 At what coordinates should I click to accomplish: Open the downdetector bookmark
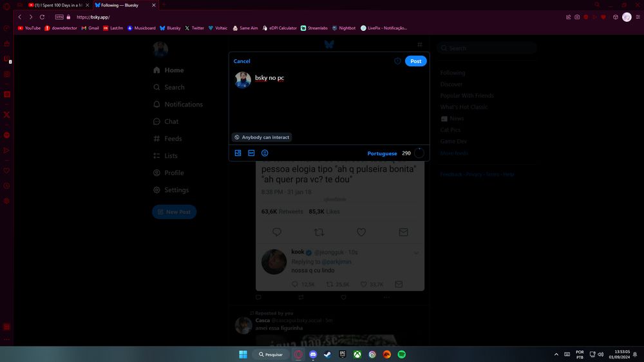[61, 28]
